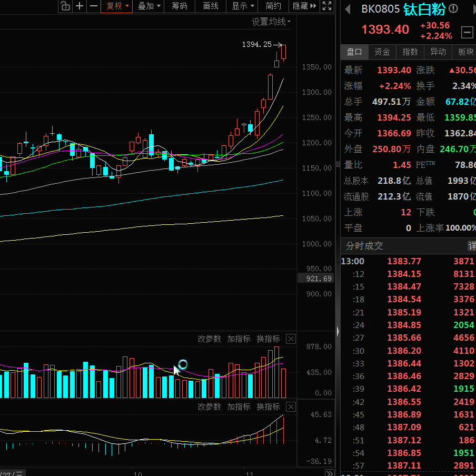The height and width of the screenshot is (476, 476).
Task: Click the 量比 value 1.45
Action: (x=402, y=165)
